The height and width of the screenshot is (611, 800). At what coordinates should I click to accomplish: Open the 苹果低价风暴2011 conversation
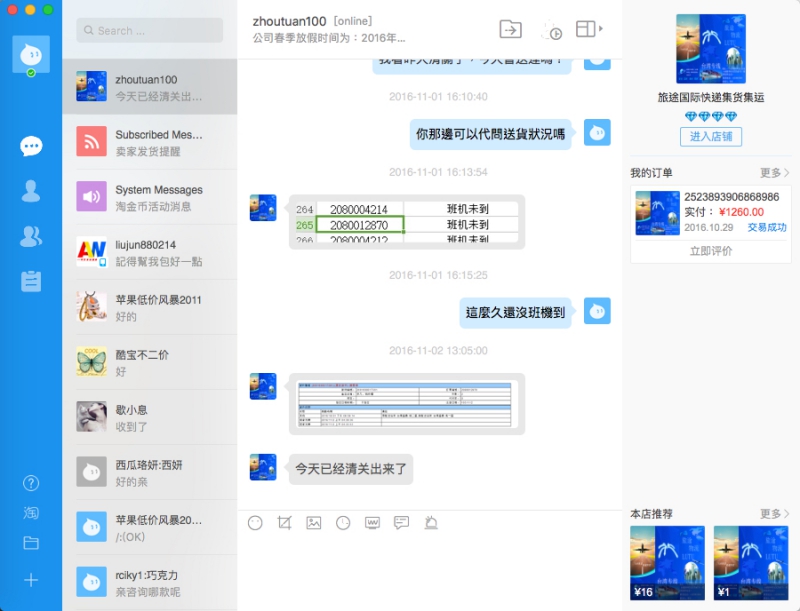point(149,307)
